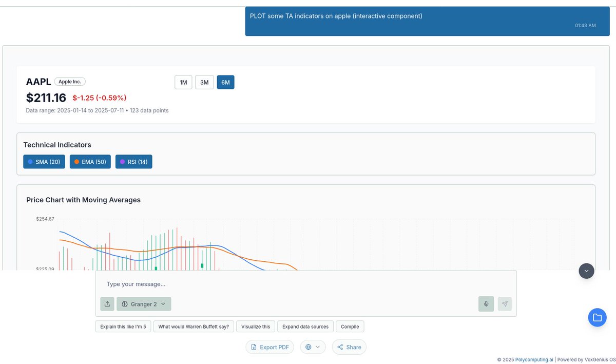Click Price Chart with Moving Averages title

83,200
